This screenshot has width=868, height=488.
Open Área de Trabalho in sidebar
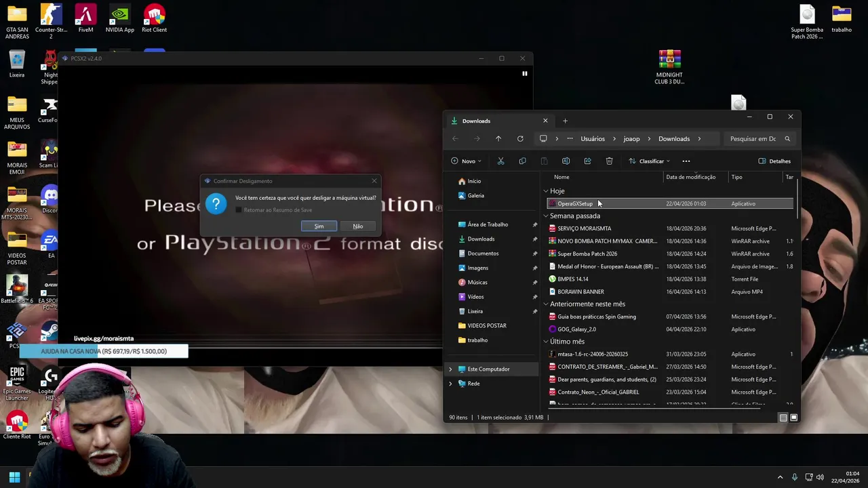click(x=488, y=224)
